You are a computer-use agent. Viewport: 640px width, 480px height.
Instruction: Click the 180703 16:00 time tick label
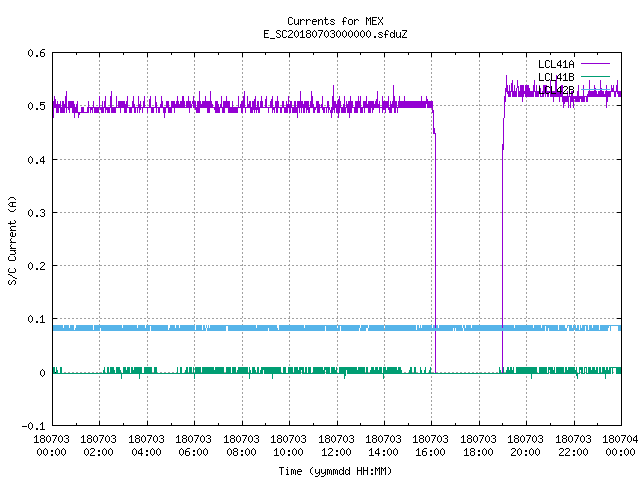431,446
